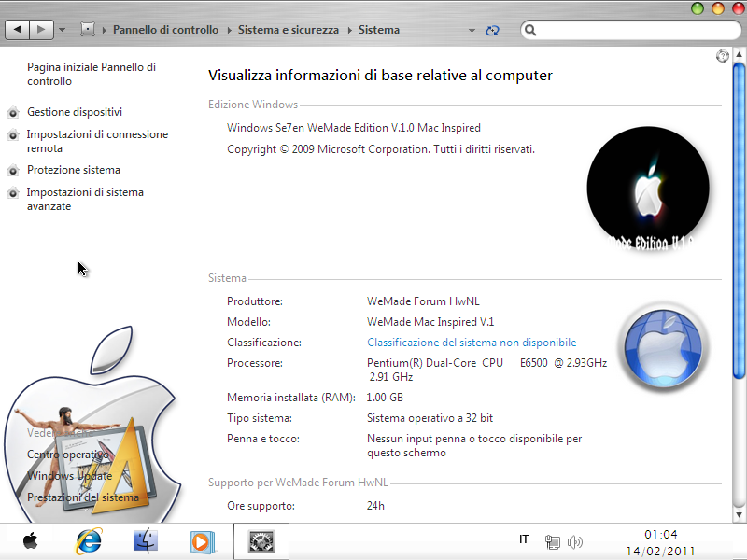Screen dimensions: 747x560
Task: Open the Apple start button on taskbar
Action: 31,541
